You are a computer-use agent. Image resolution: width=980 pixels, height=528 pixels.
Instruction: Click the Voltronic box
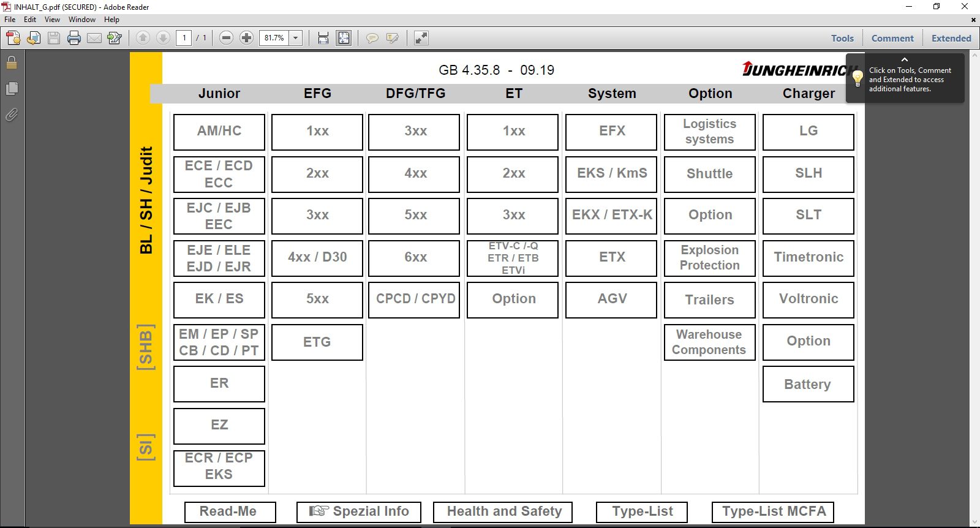[x=809, y=300]
